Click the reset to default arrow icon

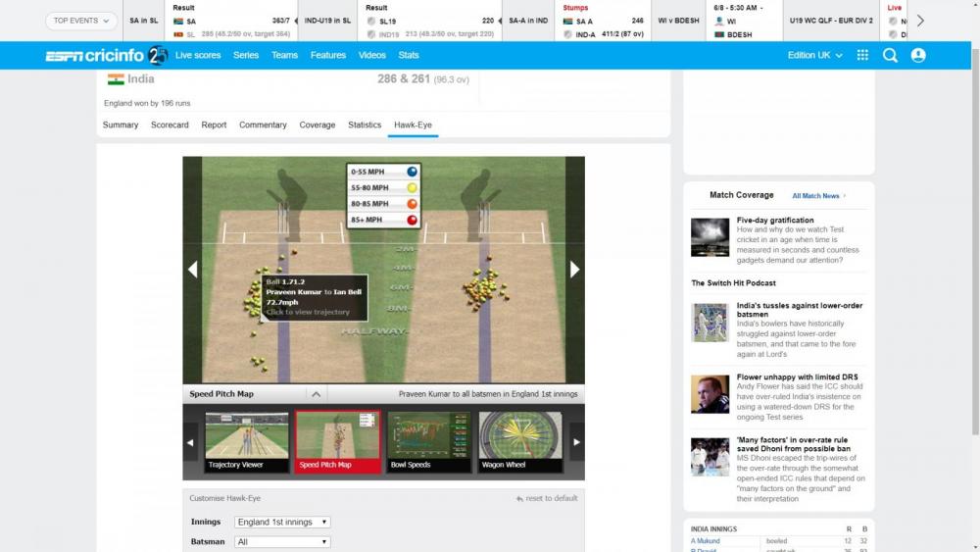[519, 499]
